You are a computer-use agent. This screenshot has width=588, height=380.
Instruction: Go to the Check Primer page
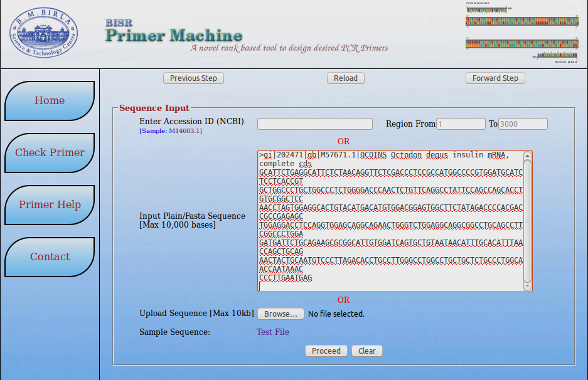50,152
